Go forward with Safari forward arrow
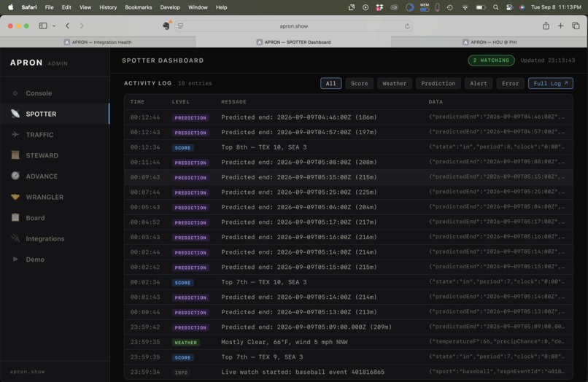 coord(82,26)
